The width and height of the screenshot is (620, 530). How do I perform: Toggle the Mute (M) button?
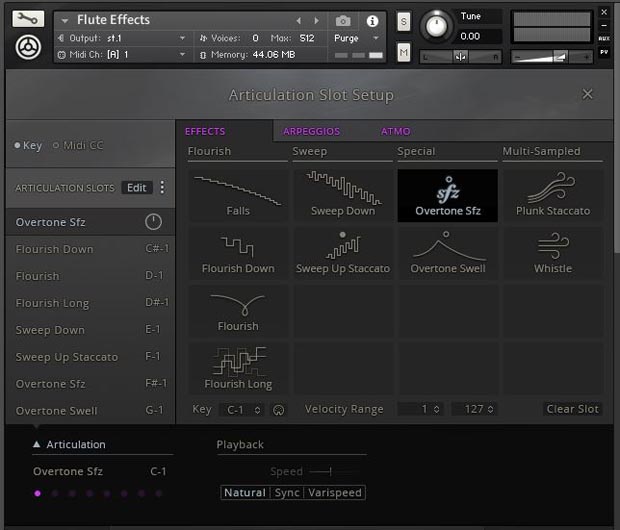tap(403, 52)
